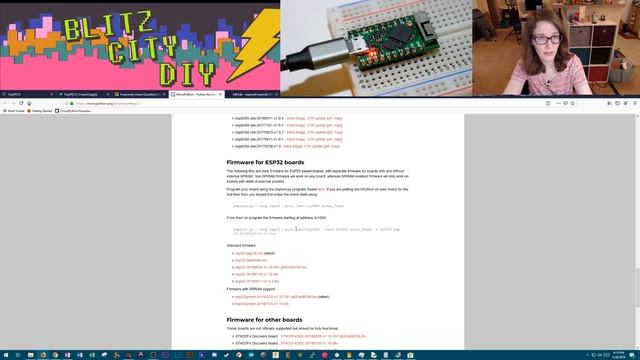Download the fourth standard esp32 firmware

tap(256, 274)
